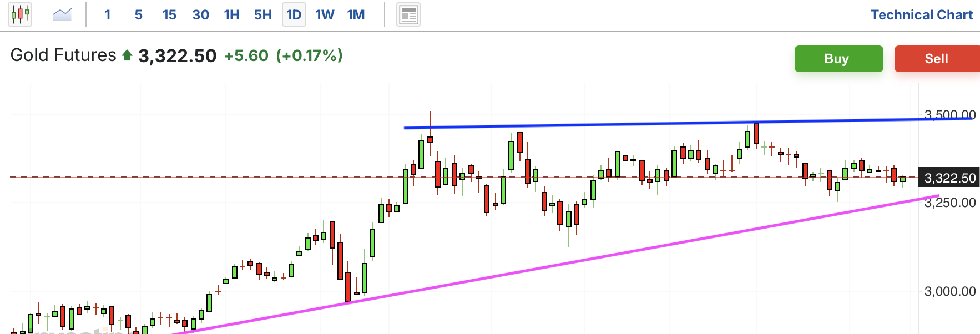Select the 1H timeframe
Viewport: 980px width, 334px height.
231,14
